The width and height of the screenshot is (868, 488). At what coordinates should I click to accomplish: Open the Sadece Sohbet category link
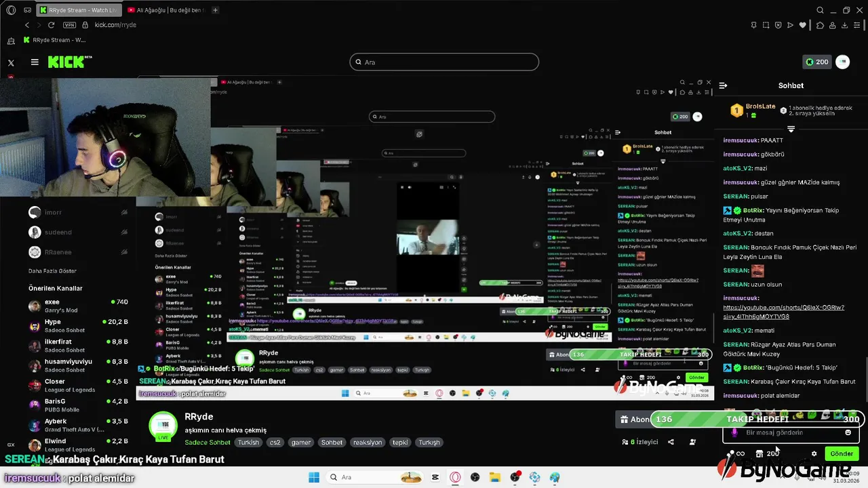208,443
